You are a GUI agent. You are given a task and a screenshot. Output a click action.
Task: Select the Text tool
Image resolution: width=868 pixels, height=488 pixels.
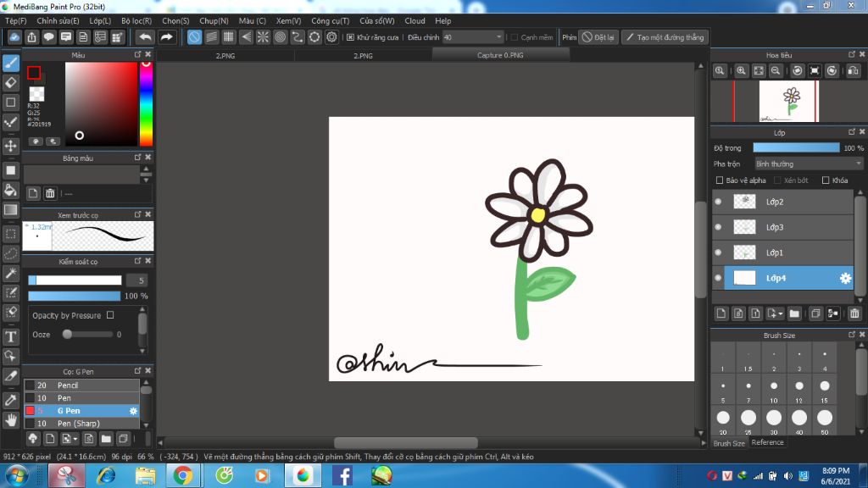10,336
